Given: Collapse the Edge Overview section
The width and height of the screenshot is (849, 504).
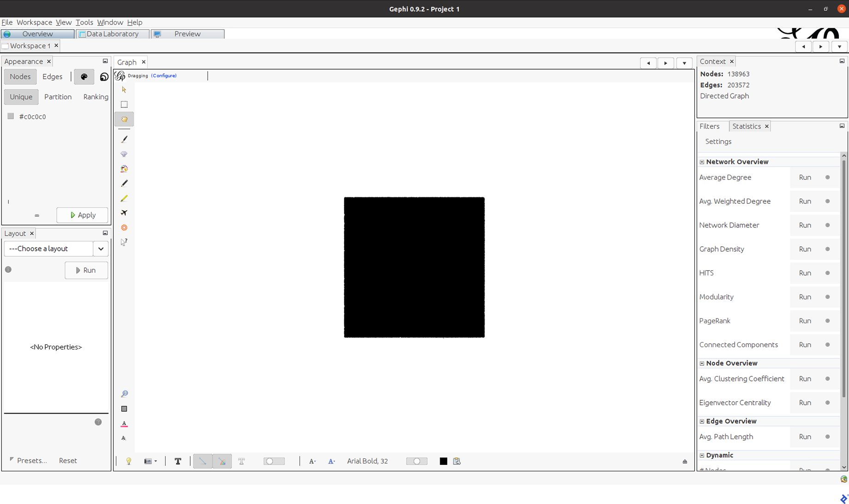Looking at the screenshot, I should click(702, 421).
